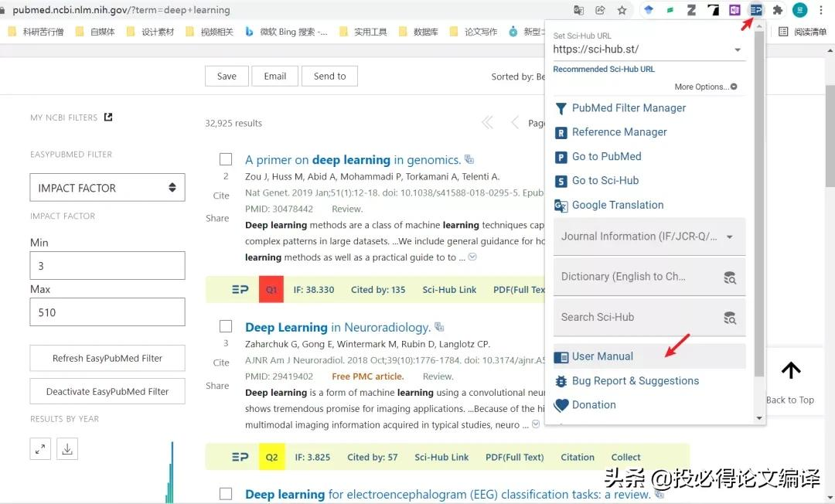
Task: Expand More Options
Action: (706, 87)
